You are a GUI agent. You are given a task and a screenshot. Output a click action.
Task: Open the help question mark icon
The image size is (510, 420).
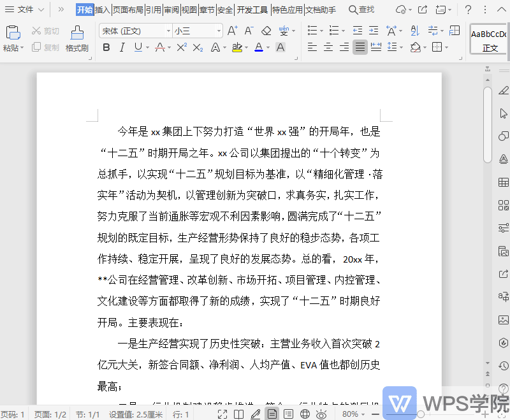tap(468, 10)
